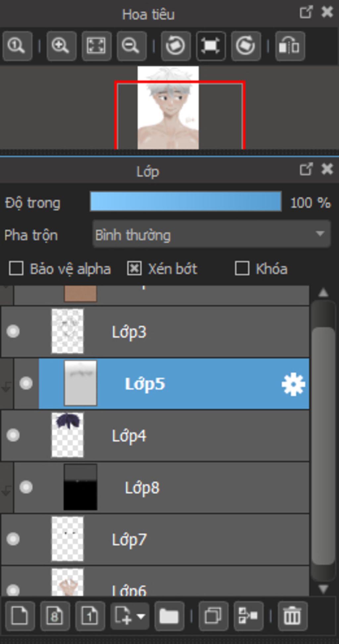Enable the Bảo vệ alpha checkbox
339x644 pixels.
tap(16, 268)
